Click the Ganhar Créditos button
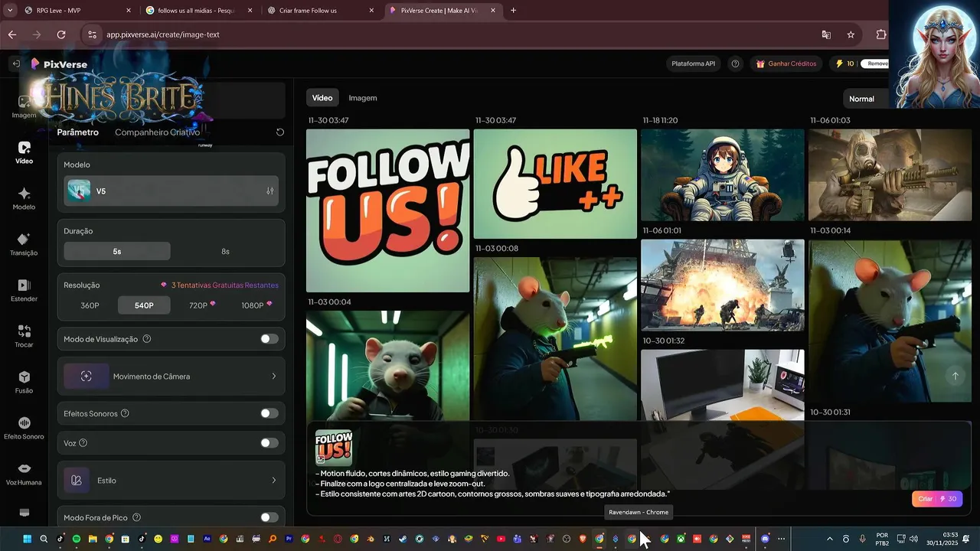Viewport: 980px width, 551px height. 786,64
